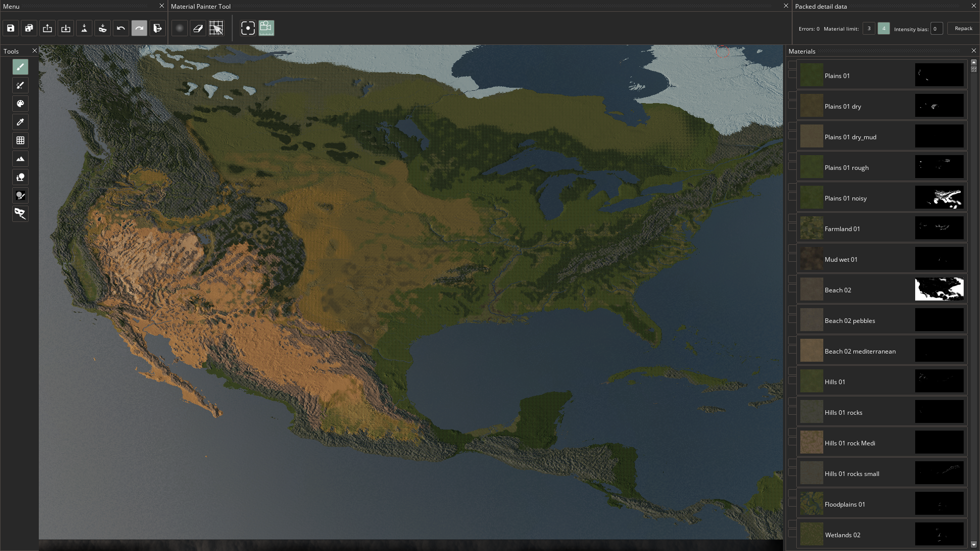Click the download import arrow icon
The image size is (980, 551).
pyautogui.click(x=66, y=28)
